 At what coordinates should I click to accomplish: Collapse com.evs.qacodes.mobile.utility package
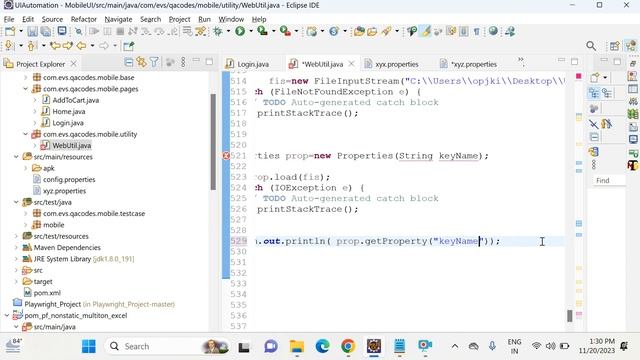tap(25, 134)
